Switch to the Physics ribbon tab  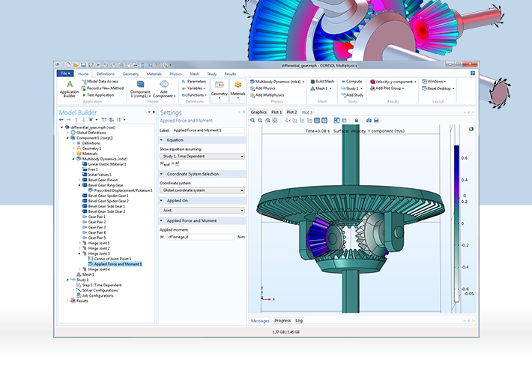(175, 73)
